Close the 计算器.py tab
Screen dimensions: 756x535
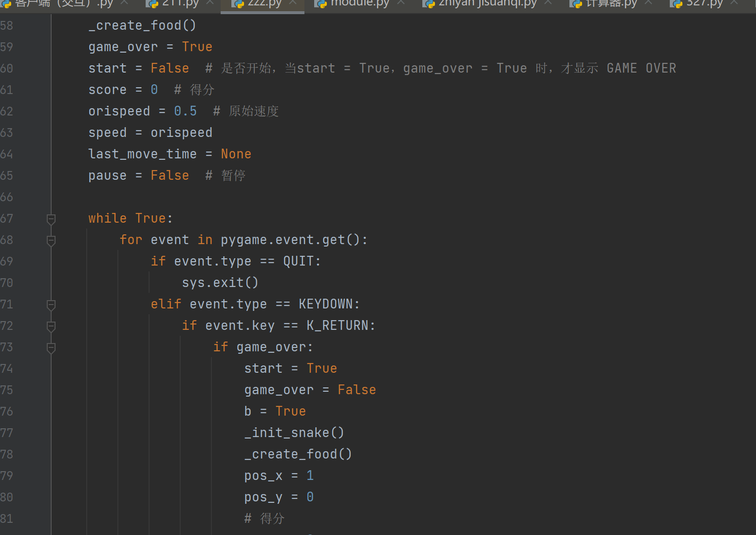click(x=648, y=2)
